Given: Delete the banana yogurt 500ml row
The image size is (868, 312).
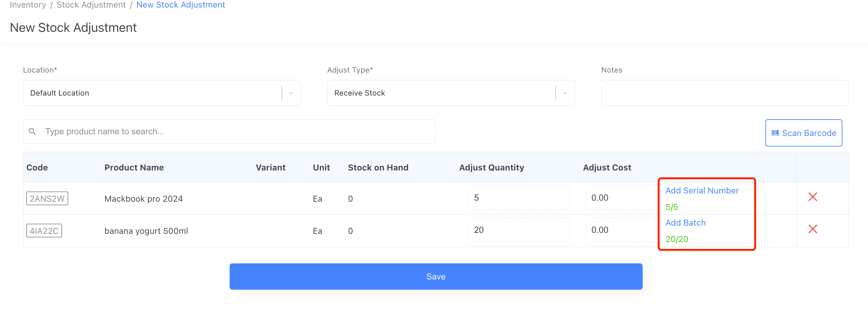Looking at the screenshot, I should [813, 229].
